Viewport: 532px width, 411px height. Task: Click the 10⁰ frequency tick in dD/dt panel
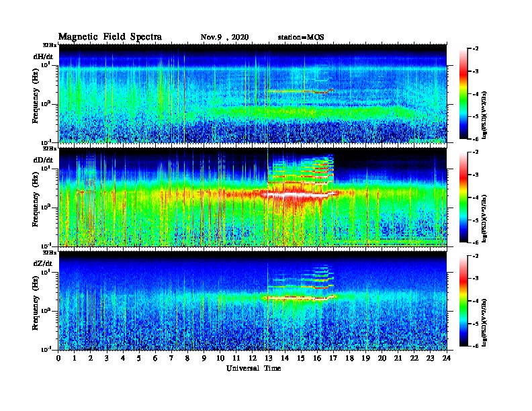click(46, 208)
